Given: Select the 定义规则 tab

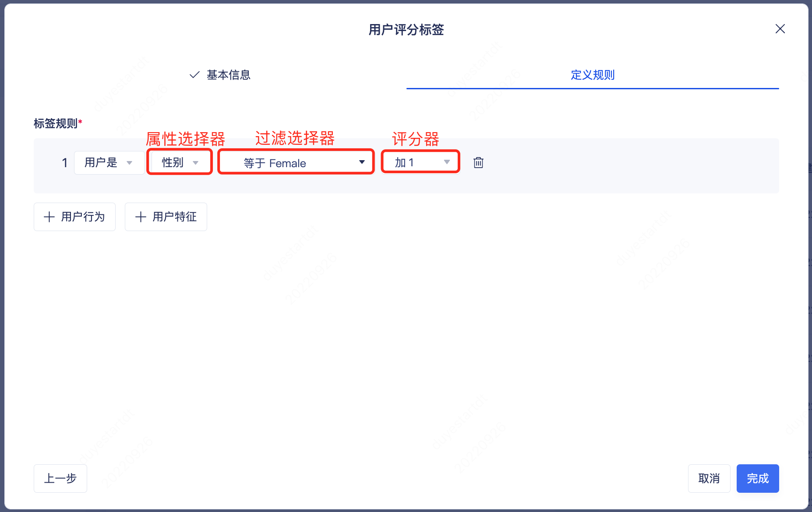Looking at the screenshot, I should pos(593,75).
